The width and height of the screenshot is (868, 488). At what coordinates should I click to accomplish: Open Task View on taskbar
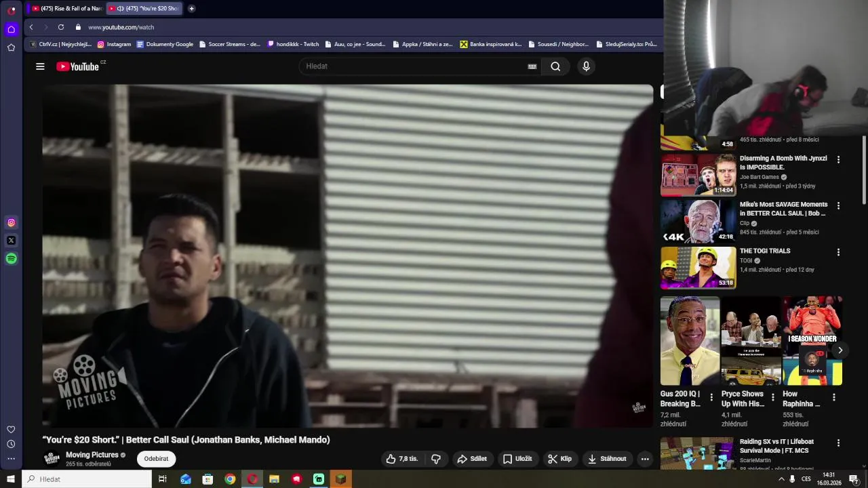(163, 479)
